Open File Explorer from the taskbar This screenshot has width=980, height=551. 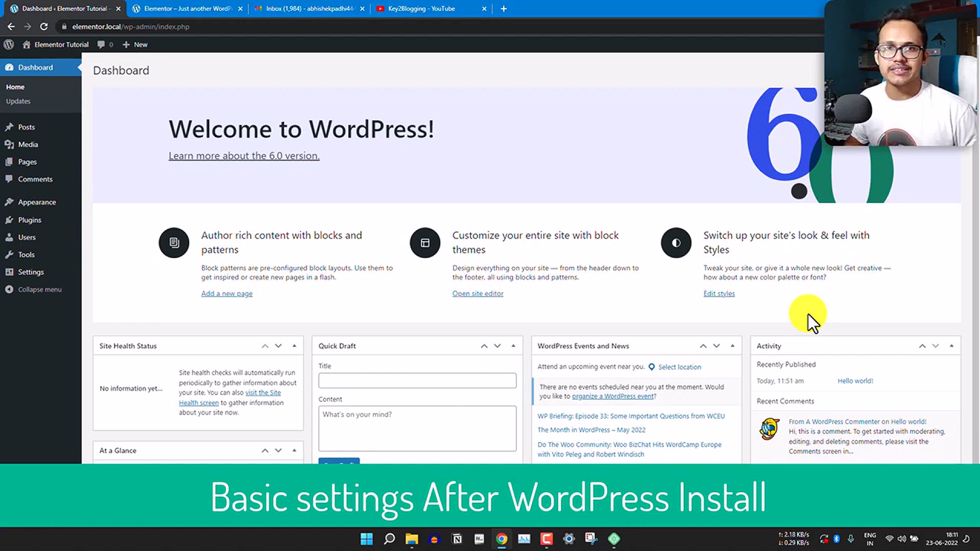412,539
